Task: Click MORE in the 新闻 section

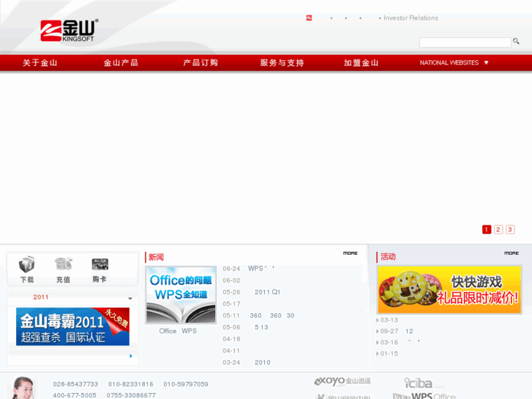Action: [x=350, y=253]
